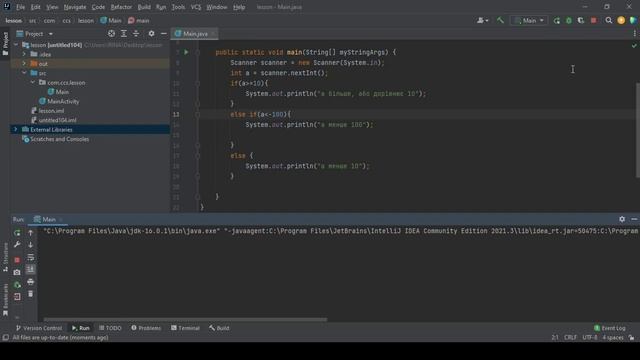
Task: Open Problems tool window
Action: click(146, 328)
